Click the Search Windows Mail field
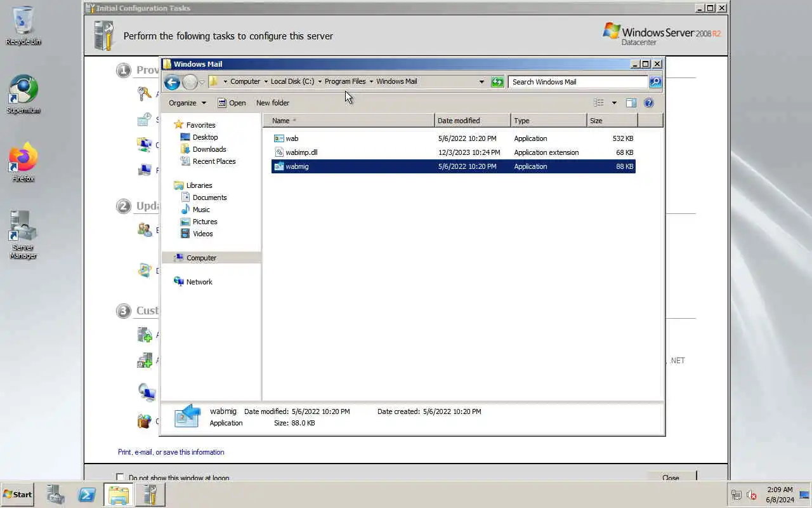Viewport: 812px width, 508px height. point(578,82)
